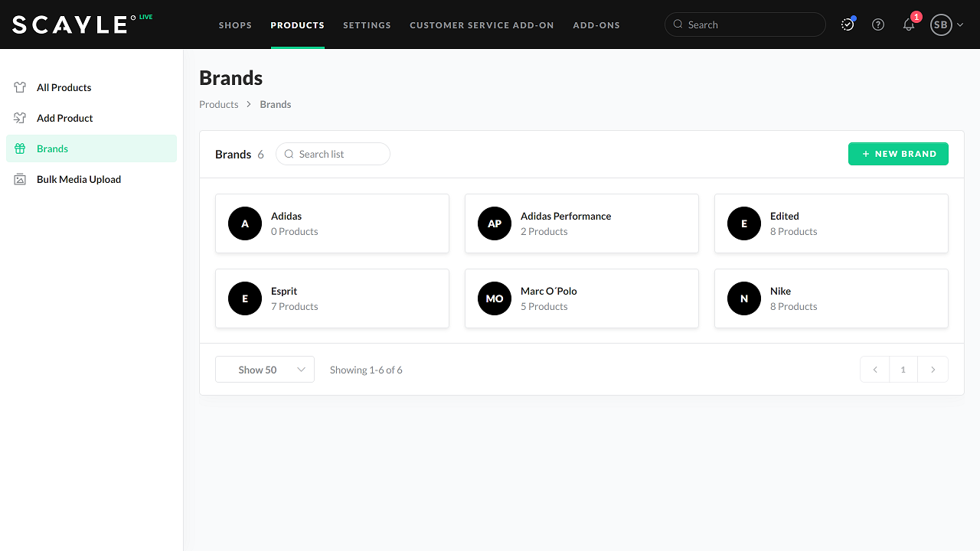Viewport: 980px width, 551px height.
Task: Click the Nike N avatar icon
Action: point(744,298)
